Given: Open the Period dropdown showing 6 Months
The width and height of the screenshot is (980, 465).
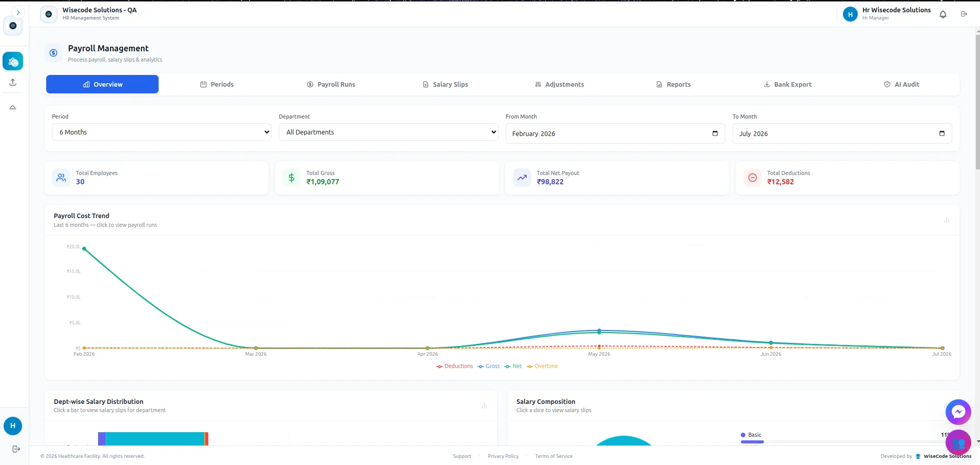Looking at the screenshot, I should point(162,132).
